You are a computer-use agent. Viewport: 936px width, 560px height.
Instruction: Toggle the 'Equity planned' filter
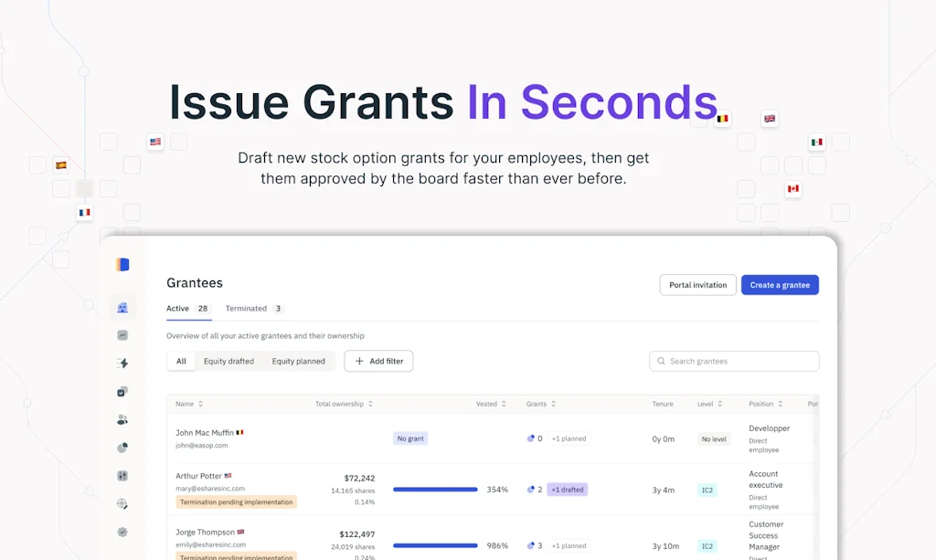point(298,362)
